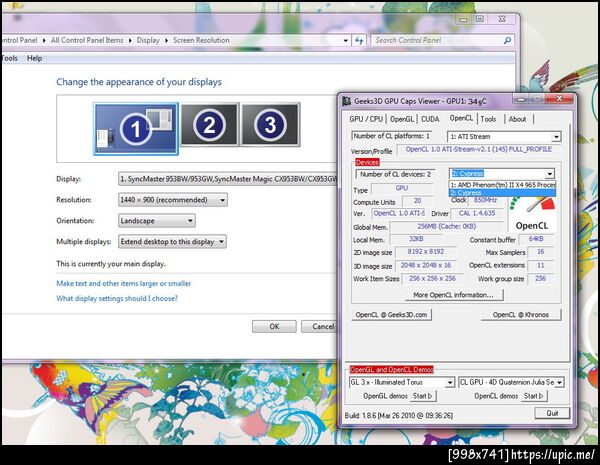Choose 2: Cypress in the device list

coord(502,193)
